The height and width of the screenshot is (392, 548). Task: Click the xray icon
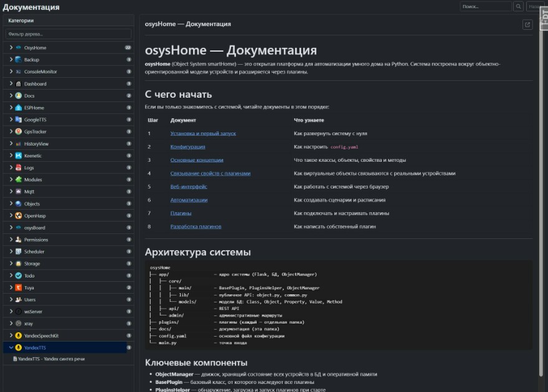pos(19,324)
